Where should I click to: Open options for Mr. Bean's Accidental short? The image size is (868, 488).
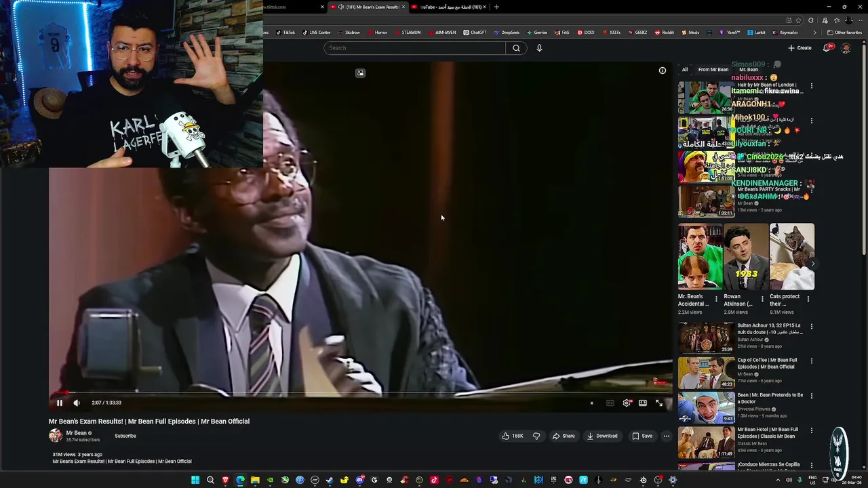tap(717, 299)
